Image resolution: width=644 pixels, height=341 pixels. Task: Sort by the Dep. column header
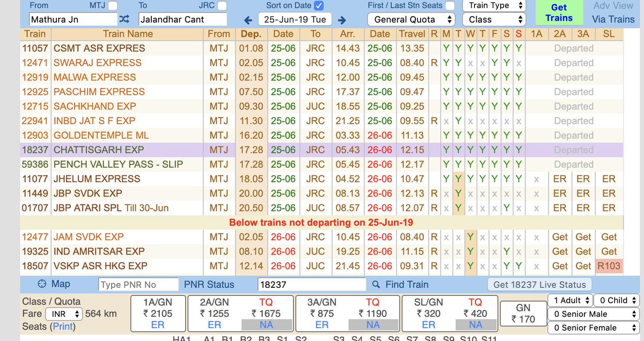tap(251, 34)
